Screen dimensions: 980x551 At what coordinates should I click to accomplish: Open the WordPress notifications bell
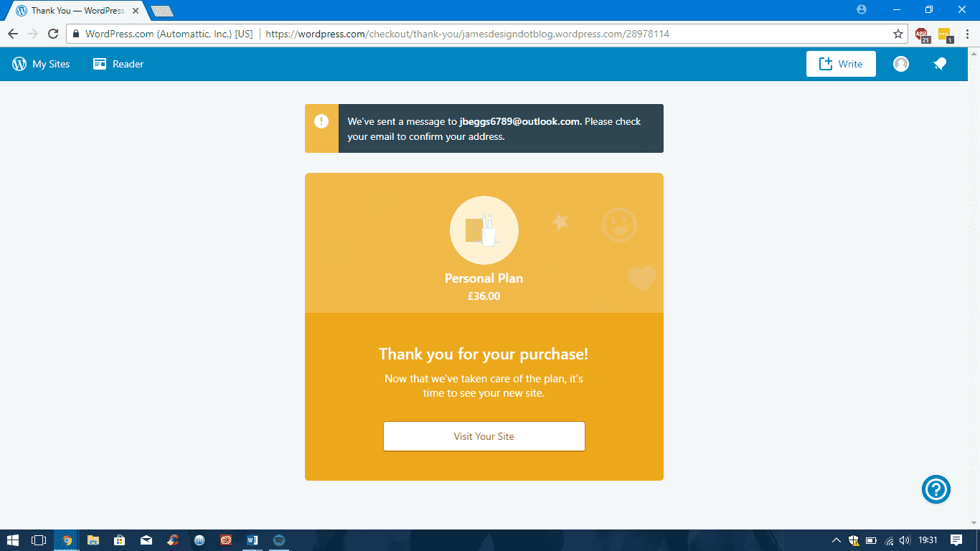[940, 64]
